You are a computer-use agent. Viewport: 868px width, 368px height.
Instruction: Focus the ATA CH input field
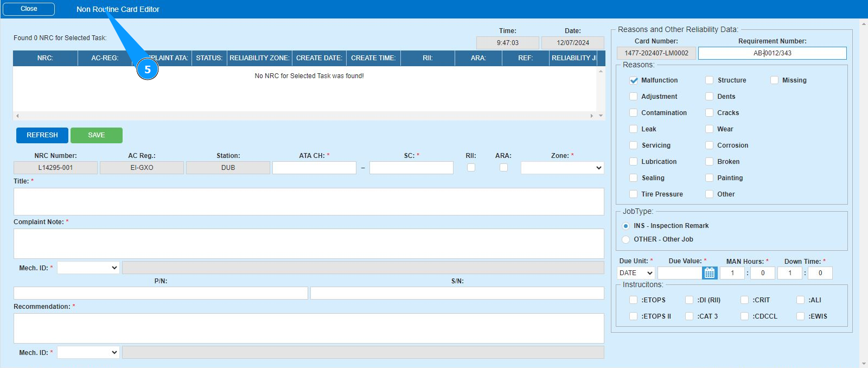pyautogui.click(x=314, y=168)
